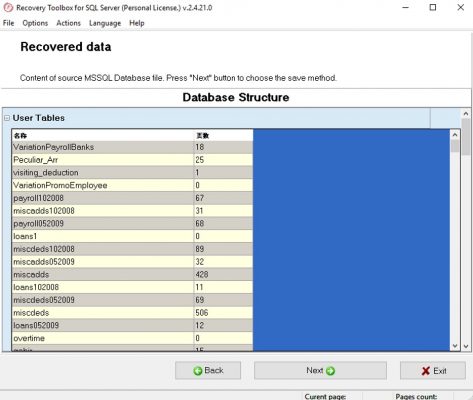Collapse the User Tables section
473x400 pixels.
(7, 118)
